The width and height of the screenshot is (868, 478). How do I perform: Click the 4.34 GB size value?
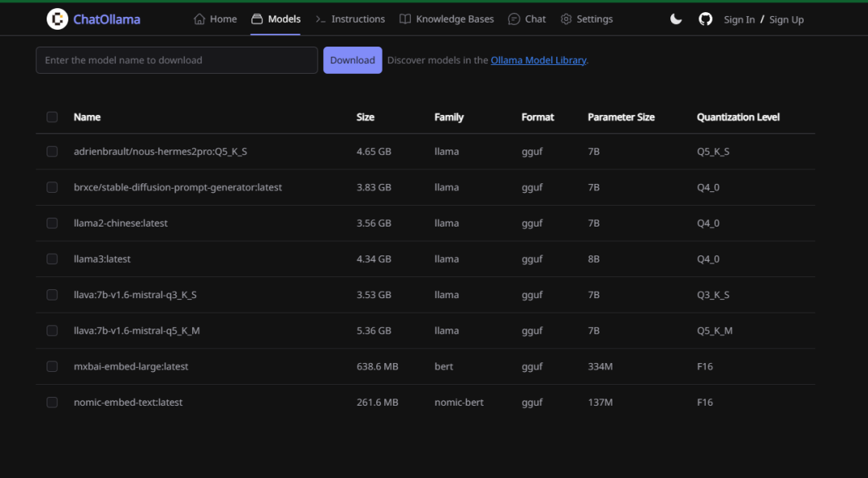tap(374, 259)
